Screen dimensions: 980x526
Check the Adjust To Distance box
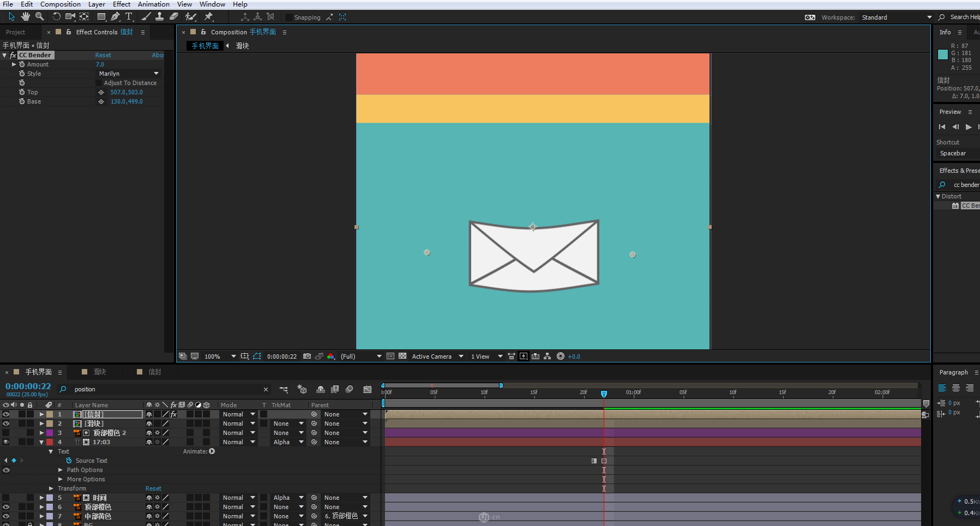pos(99,83)
